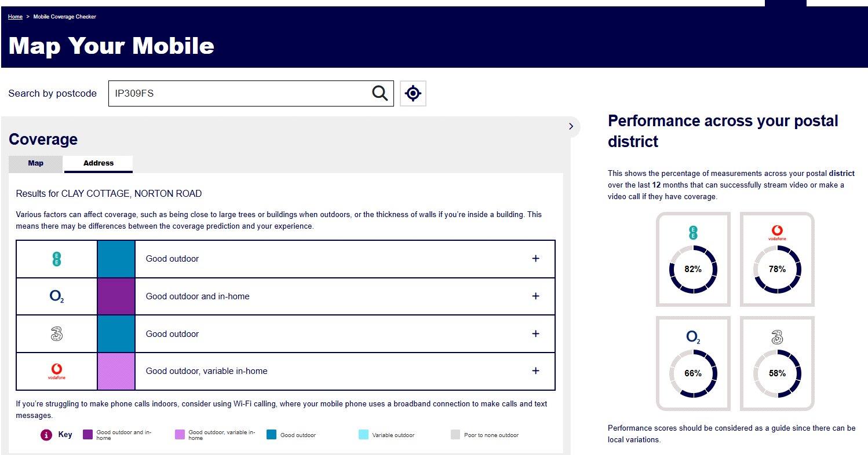
Task: Open the Home breadcrumb link
Action: pyautogui.click(x=15, y=17)
